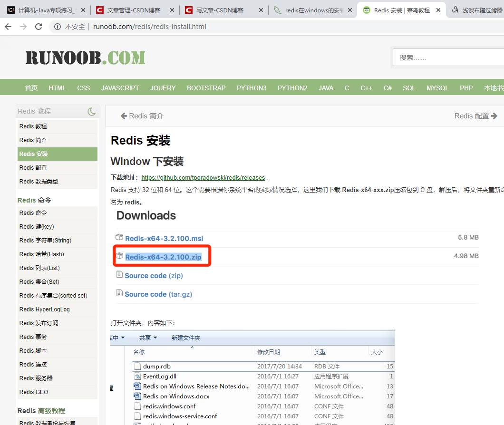Screen dimensions: 504x425
Task: Open BOOTSTRAP in nav bar
Action: click(206, 88)
